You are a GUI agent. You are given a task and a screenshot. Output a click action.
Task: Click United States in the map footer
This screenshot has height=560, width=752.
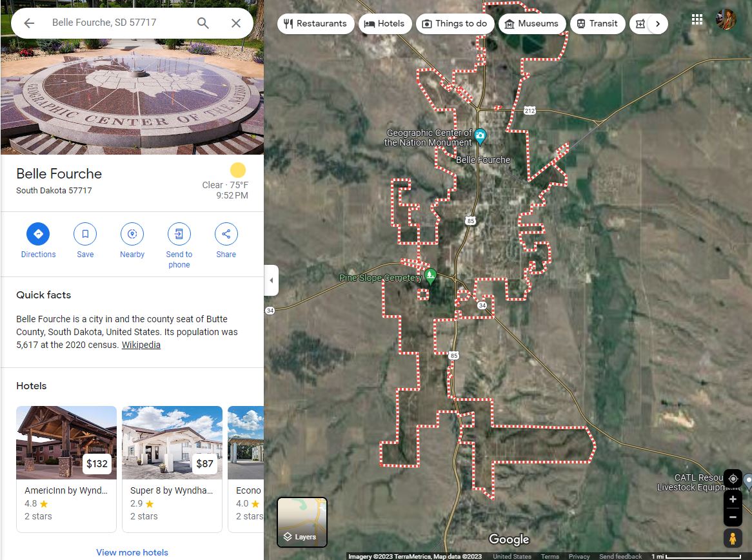[511, 556]
